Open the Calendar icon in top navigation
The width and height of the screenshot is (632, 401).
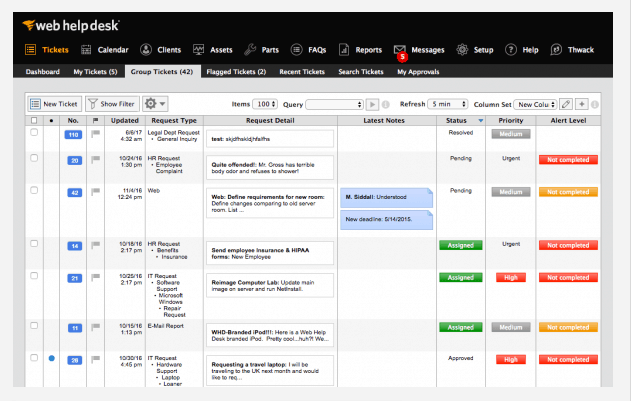point(86,50)
